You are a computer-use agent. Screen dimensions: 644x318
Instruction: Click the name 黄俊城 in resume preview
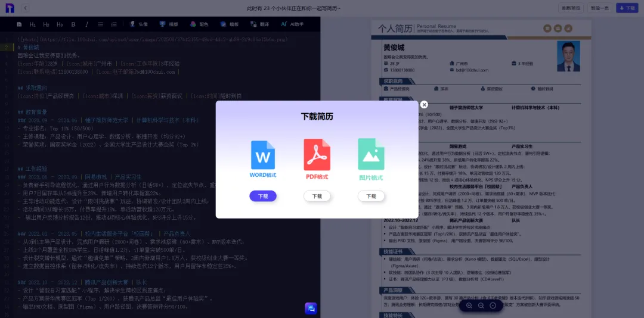(394, 48)
